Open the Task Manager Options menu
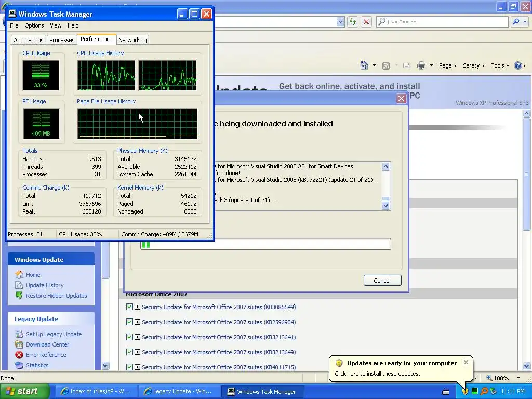Image resolution: width=532 pixels, height=399 pixels. point(34,25)
